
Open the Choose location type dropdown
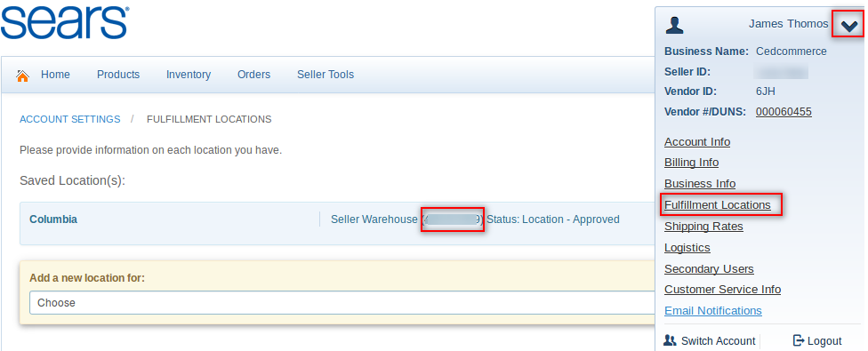tap(343, 302)
